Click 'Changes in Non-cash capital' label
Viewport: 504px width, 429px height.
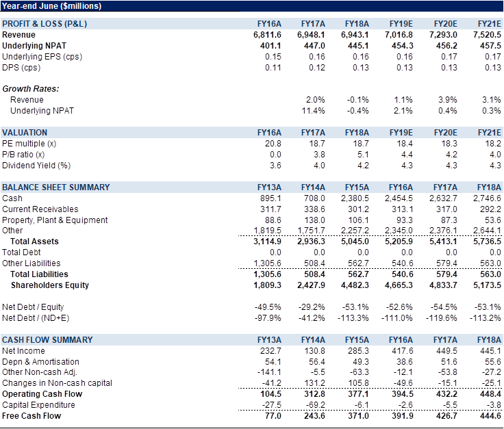click(x=58, y=383)
